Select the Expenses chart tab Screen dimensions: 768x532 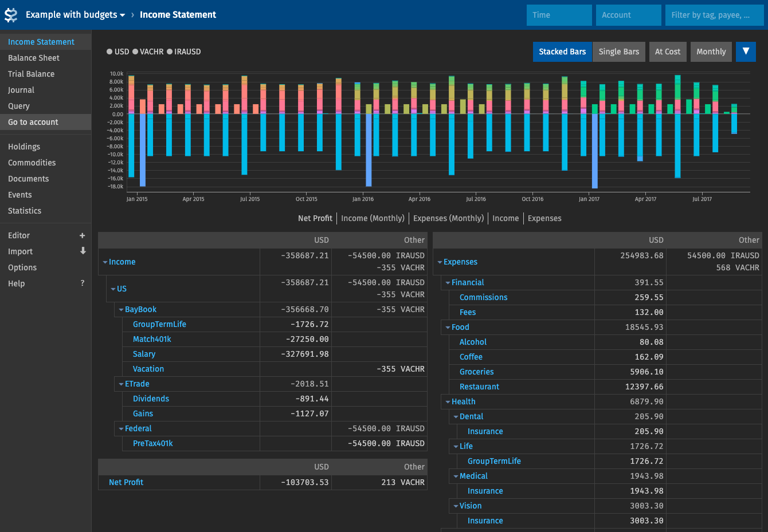[x=544, y=218]
